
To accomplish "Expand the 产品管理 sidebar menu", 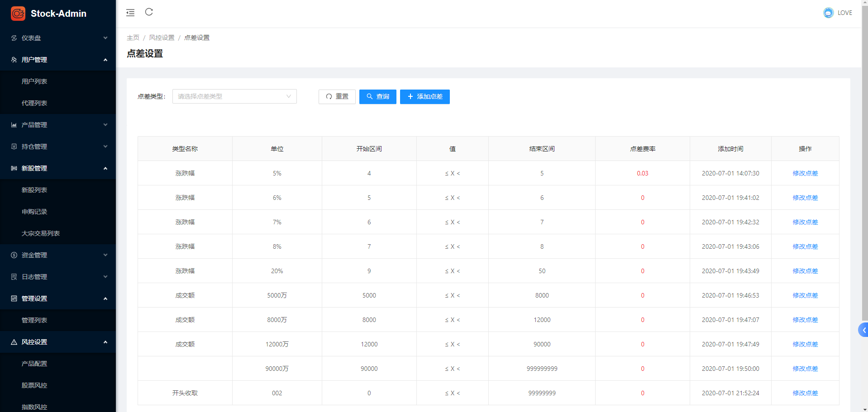I will (58, 125).
